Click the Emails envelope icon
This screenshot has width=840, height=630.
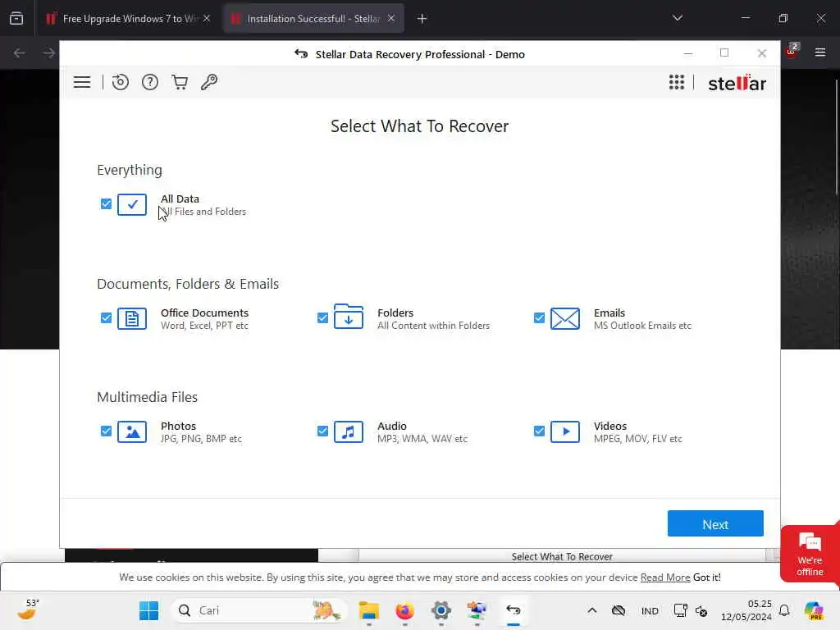(x=564, y=319)
